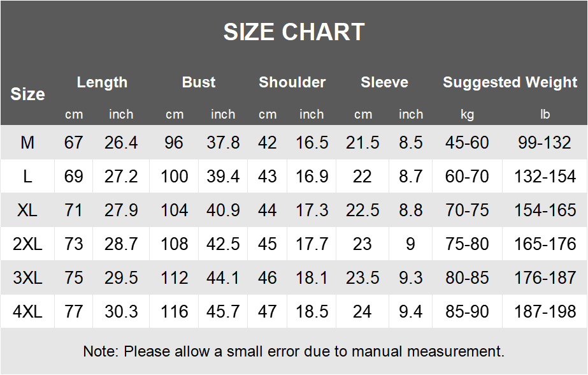
Task: Select the Suggested Weight header
Action: (x=510, y=82)
